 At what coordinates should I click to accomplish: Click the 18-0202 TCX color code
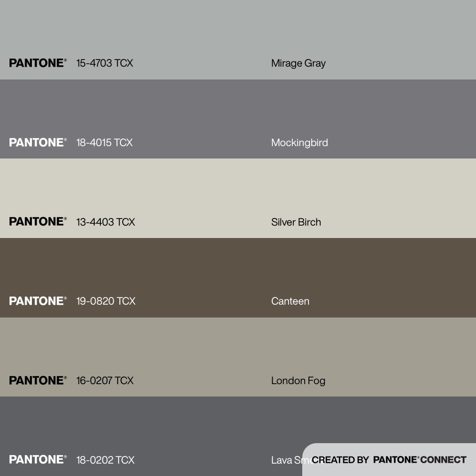105,460
